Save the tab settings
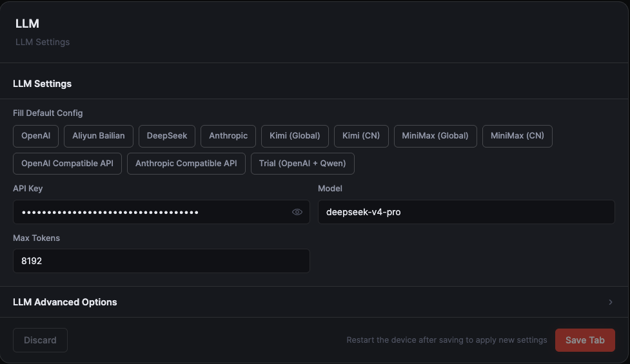The height and width of the screenshot is (364, 630). (585, 340)
